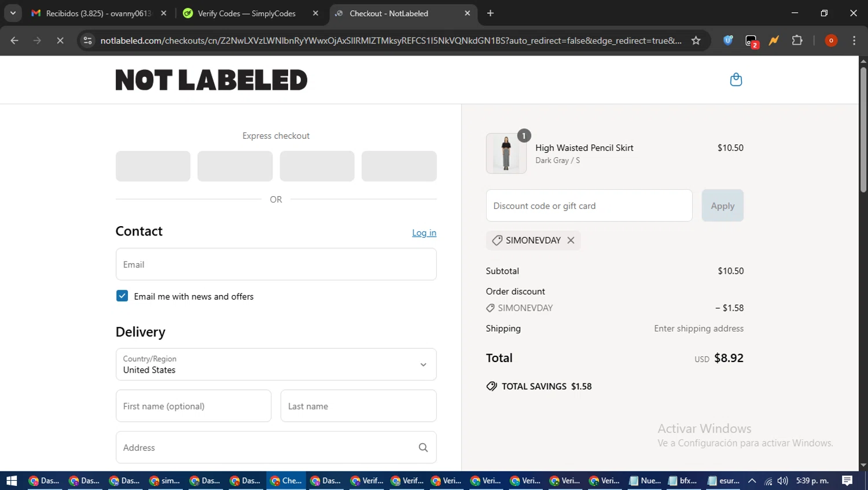868x490 pixels.
Task: Switch to the Verify Codes — SimplyCodes tab
Action: [x=248, y=13]
